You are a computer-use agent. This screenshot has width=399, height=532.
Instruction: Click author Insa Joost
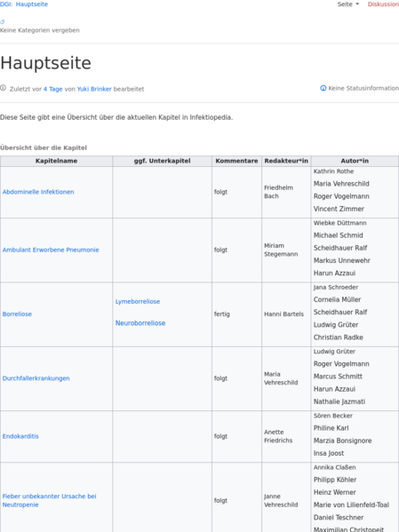pos(329,453)
